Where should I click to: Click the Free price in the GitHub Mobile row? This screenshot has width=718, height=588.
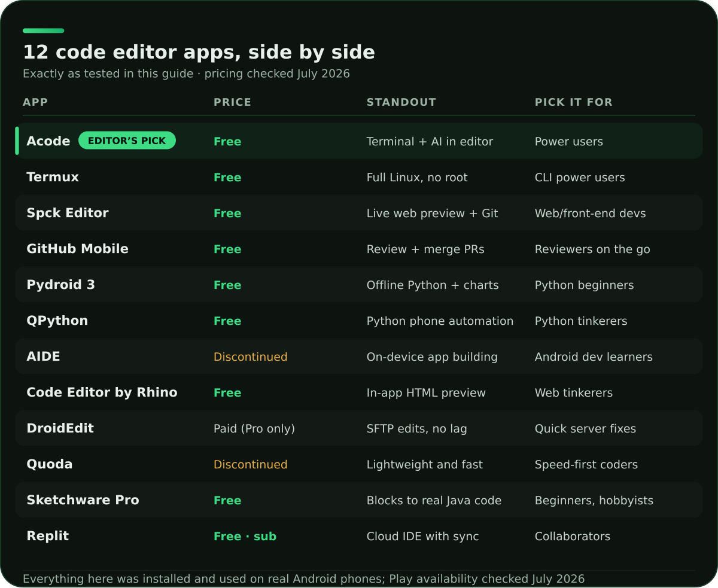pyautogui.click(x=227, y=249)
